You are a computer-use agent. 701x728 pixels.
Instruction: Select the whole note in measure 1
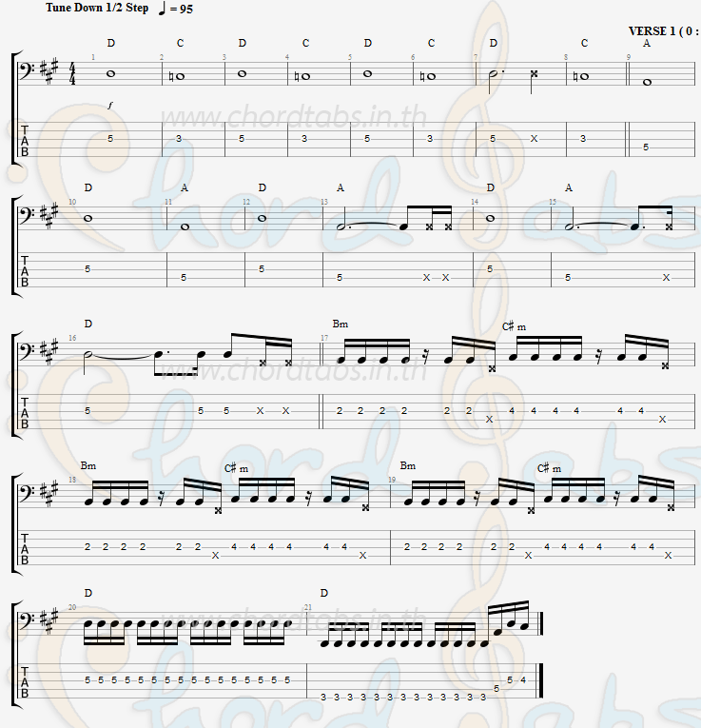click(111, 73)
